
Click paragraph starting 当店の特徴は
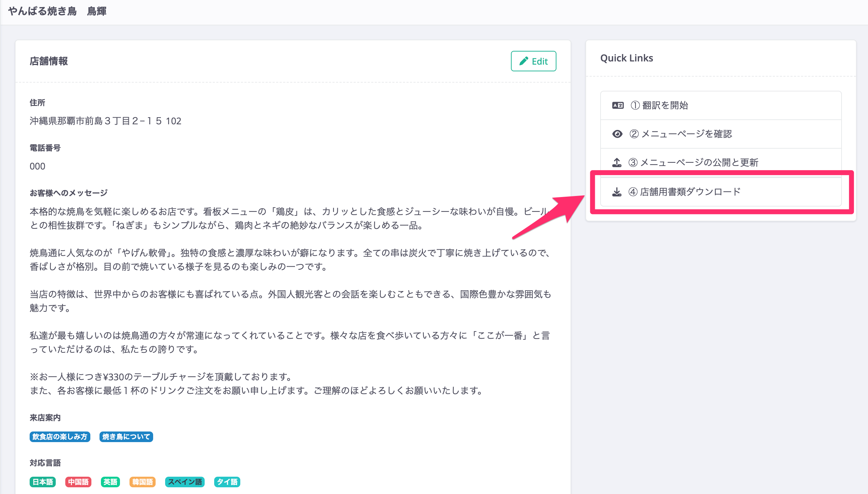tap(290, 301)
